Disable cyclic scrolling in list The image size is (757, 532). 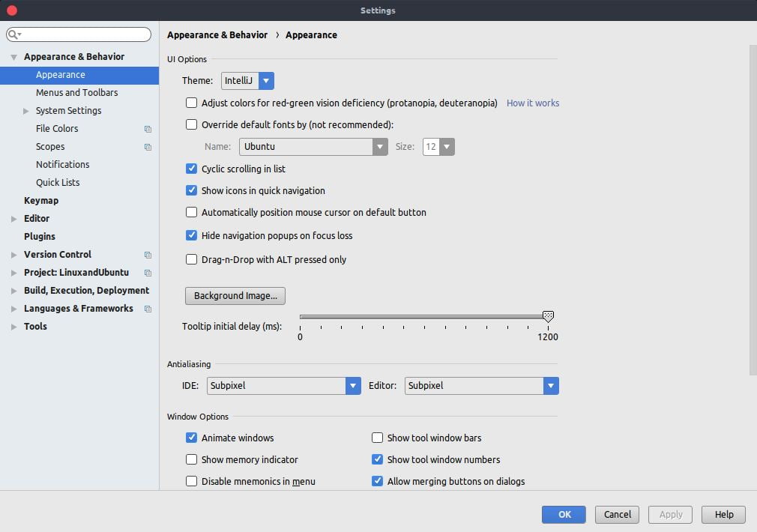coord(192,169)
